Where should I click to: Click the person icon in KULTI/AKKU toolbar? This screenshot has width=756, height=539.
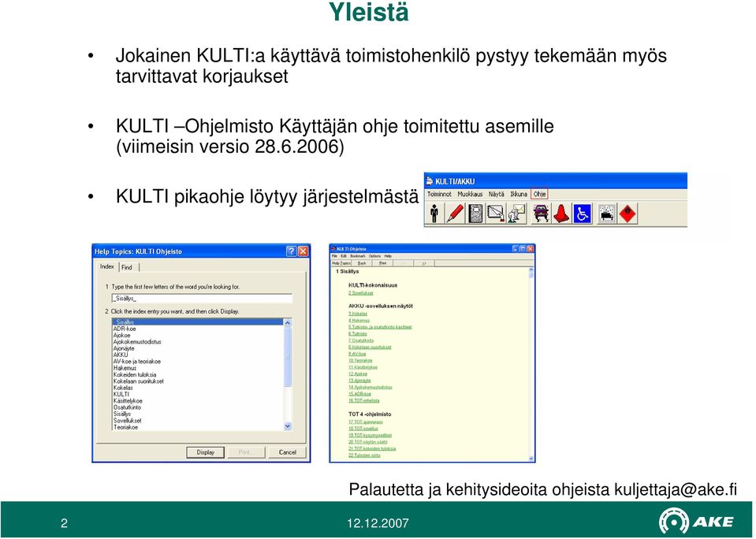coord(434,214)
